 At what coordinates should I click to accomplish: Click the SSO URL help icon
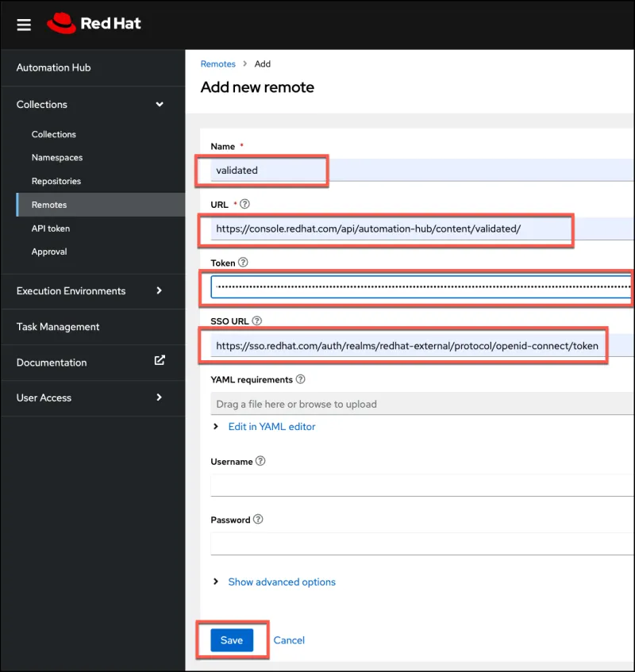(257, 321)
